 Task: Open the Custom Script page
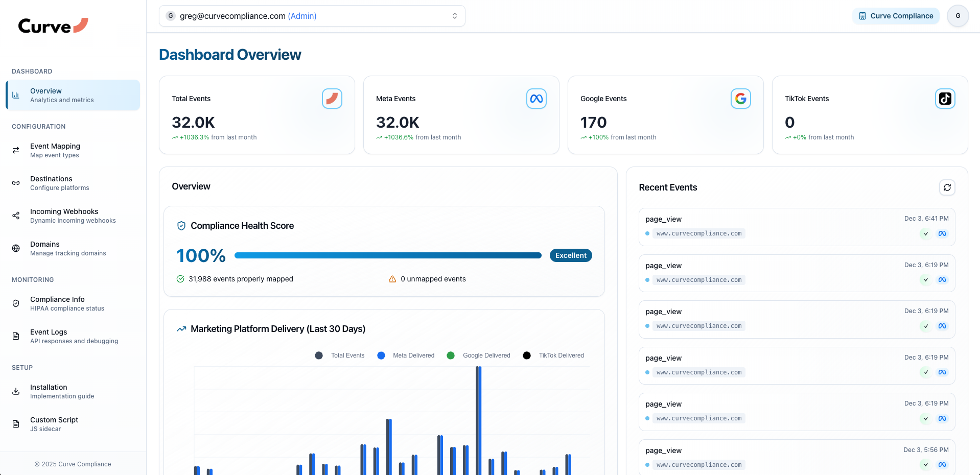pyautogui.click(x=73, y=424)
